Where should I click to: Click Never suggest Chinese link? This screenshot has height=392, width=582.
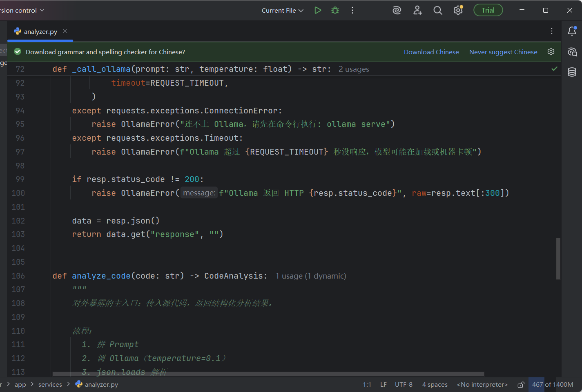click(x=503, y=52)
